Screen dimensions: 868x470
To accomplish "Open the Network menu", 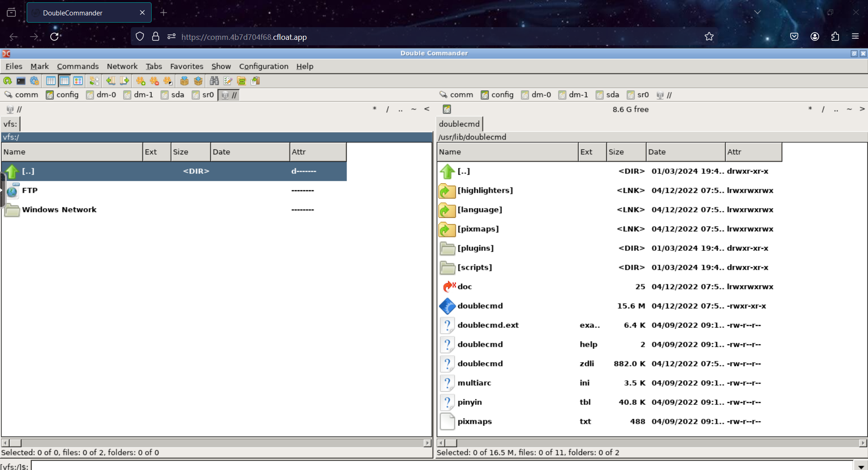I will tap(122, 66).
